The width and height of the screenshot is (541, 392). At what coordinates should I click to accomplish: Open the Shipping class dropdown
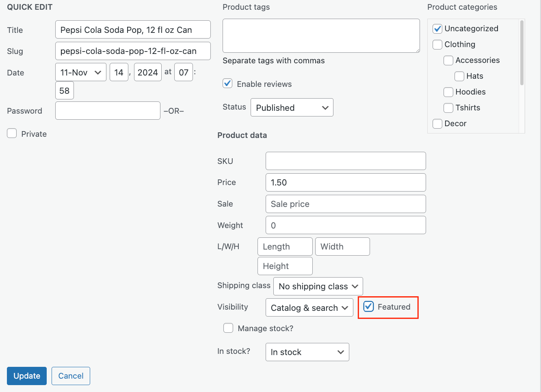point(318,286)
